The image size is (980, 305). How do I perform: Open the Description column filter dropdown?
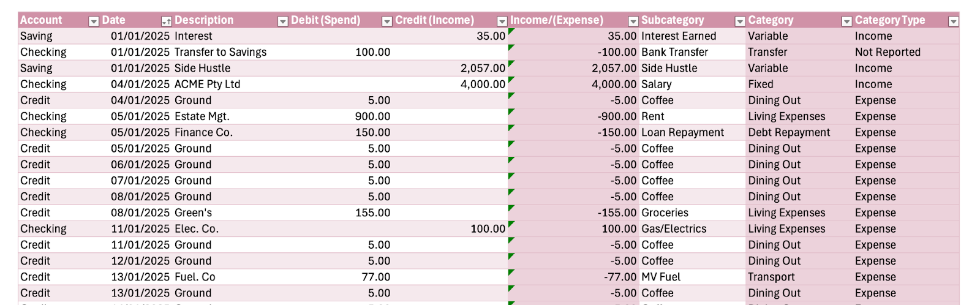(x=283, y=21)
